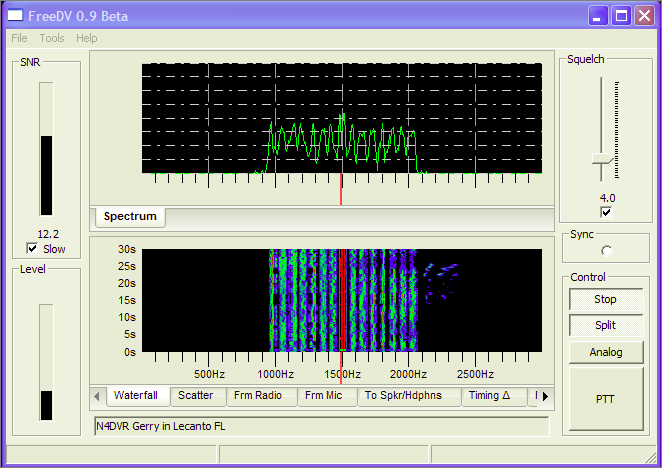This screenshot has height=468, width=662.
Task: Minimize the FreeDV window
Action: [x=598, y=16]
